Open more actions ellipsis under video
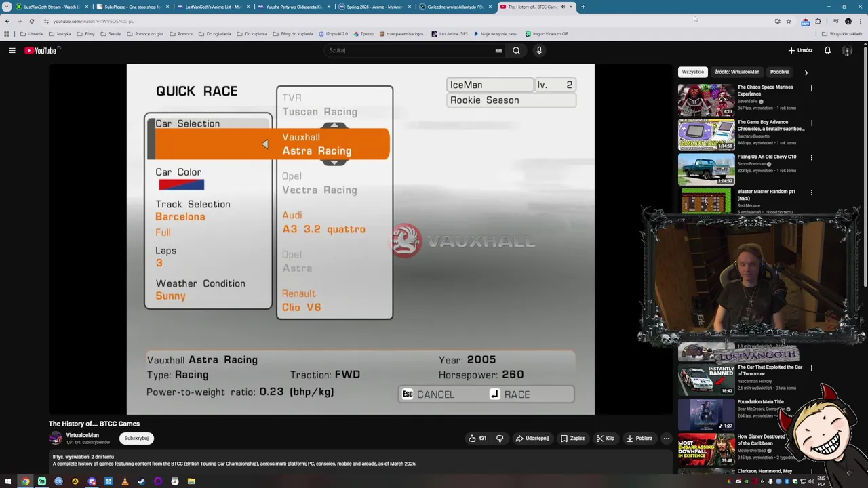 click(666, 439)
